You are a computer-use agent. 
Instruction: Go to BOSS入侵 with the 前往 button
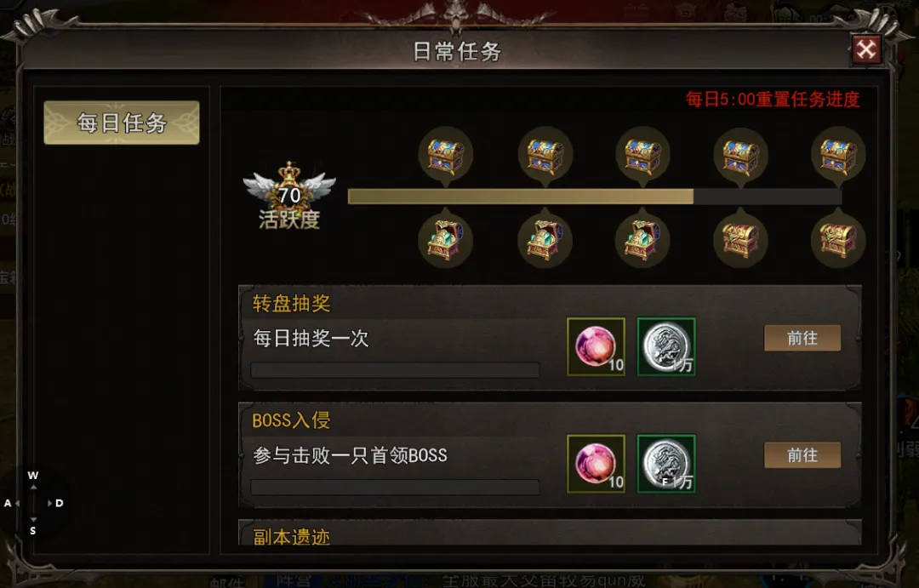pyautogui.click(x=802, y=455)
